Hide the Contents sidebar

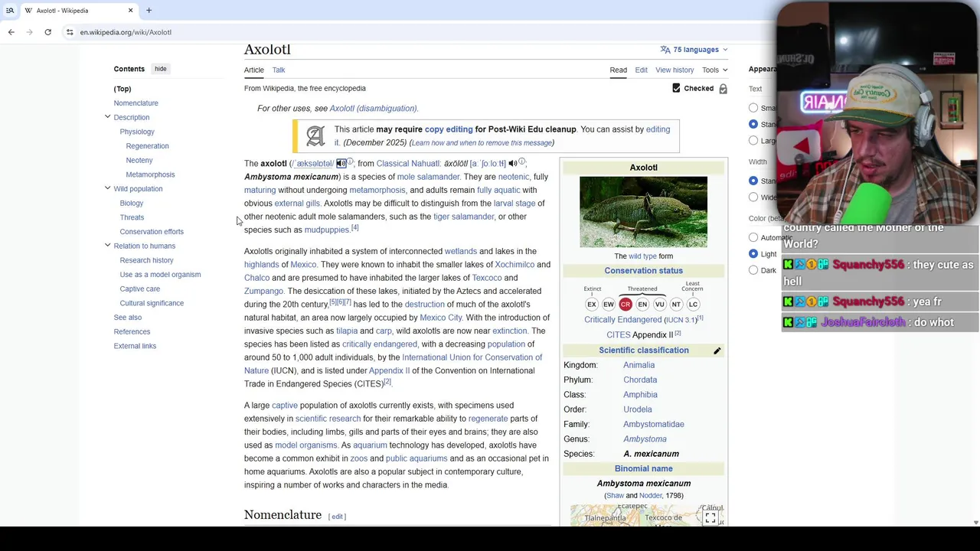click(x=160, y=69)
